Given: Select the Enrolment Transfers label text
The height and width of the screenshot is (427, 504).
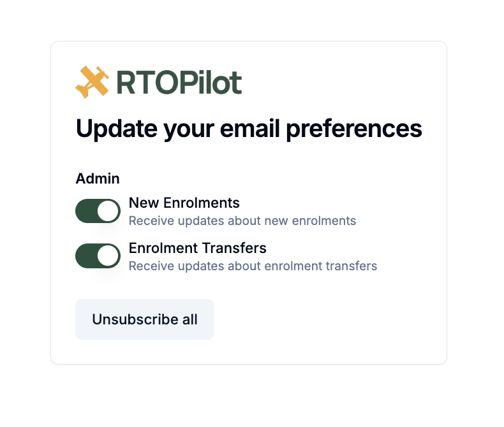Looking at the screenshot, I should pyautogui.click(x=198, y=248).
